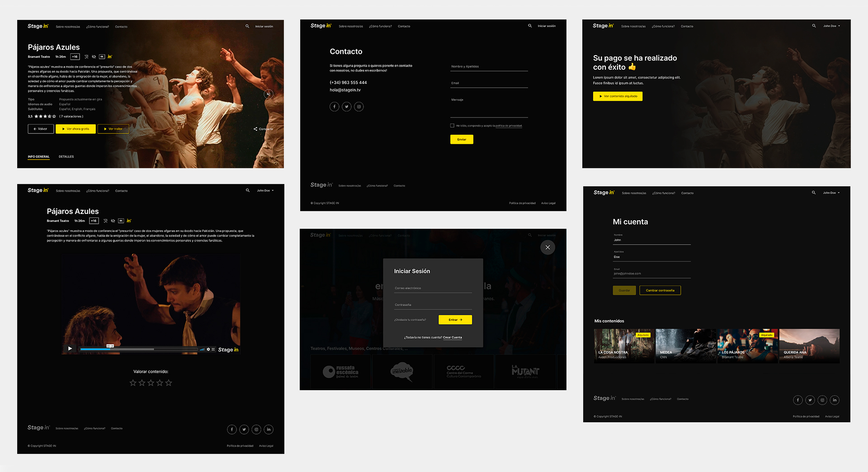Expand John Doe user menu on the video page
The height and width of the screenshot is (472, 868).
point(265,191)
